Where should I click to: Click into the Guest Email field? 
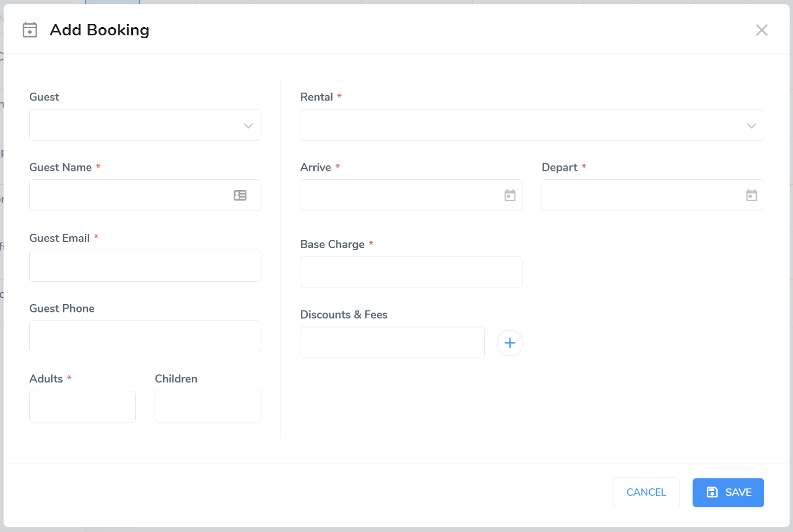145,266
